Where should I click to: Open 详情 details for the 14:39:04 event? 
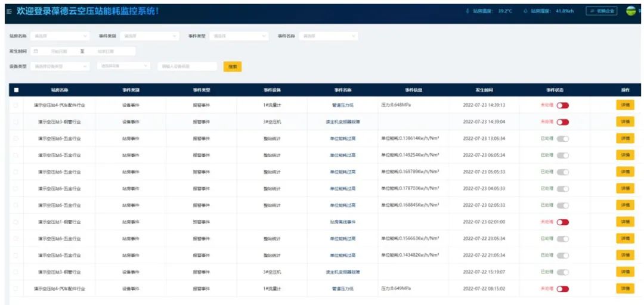point(625,122)
